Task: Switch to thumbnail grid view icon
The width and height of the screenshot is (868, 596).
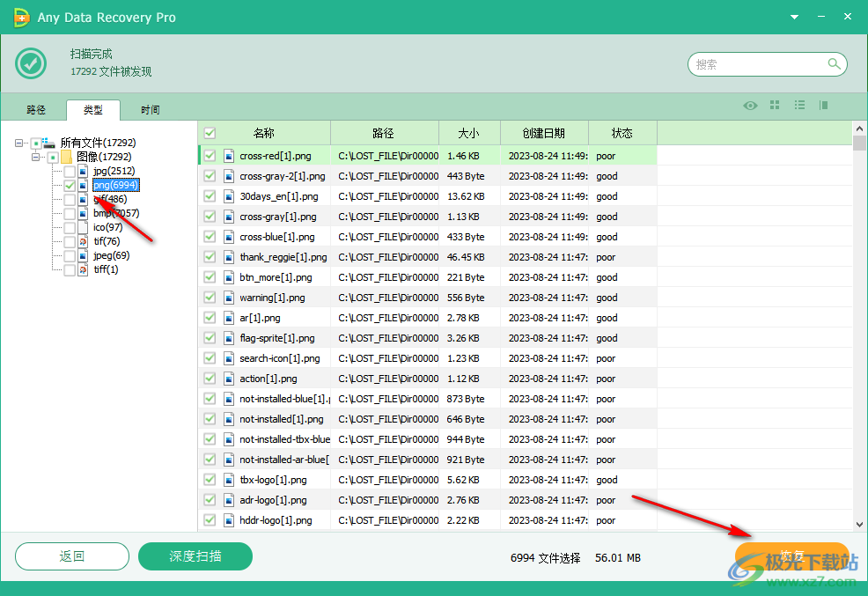Action: tap(775, 105)
